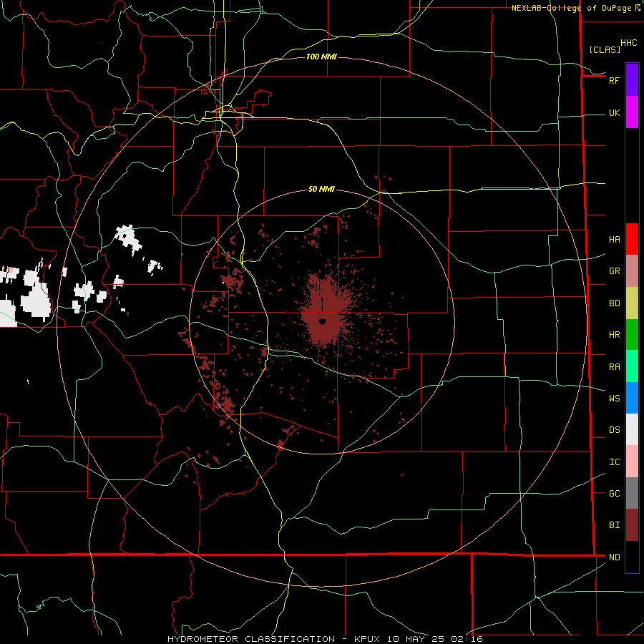Click the DS legend label
This screenshot has width=644, height=644.
pos(614,429)
